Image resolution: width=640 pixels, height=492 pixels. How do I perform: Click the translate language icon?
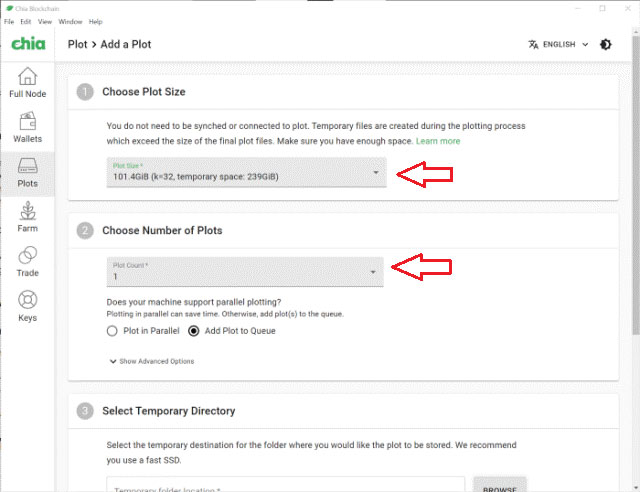pyautogui.click(x=533, y=44)
